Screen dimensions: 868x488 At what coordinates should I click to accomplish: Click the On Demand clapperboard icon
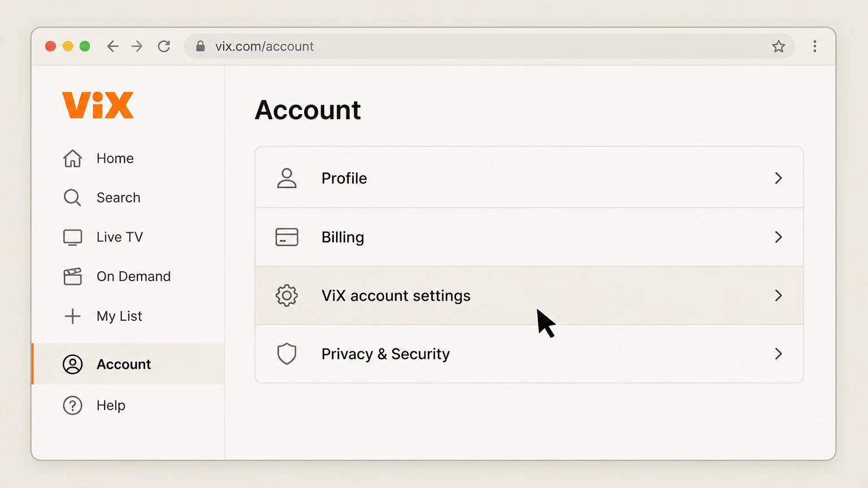(72, 276)
